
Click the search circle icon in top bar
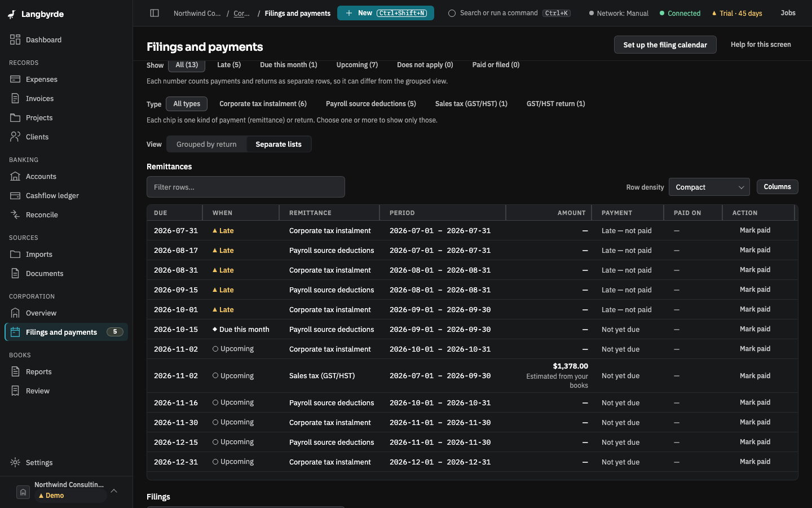(x=452, y=14)
